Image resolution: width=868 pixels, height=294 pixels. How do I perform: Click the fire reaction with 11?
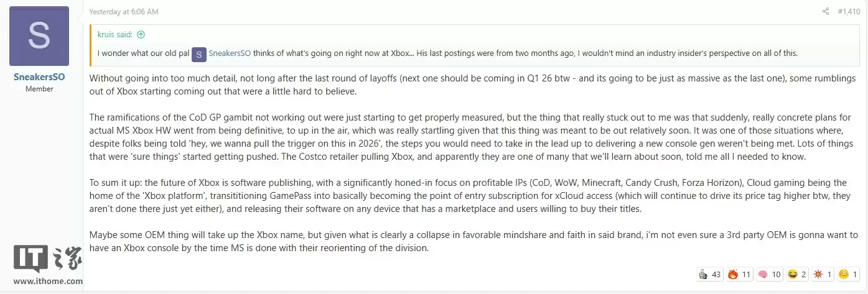[739, 274]
